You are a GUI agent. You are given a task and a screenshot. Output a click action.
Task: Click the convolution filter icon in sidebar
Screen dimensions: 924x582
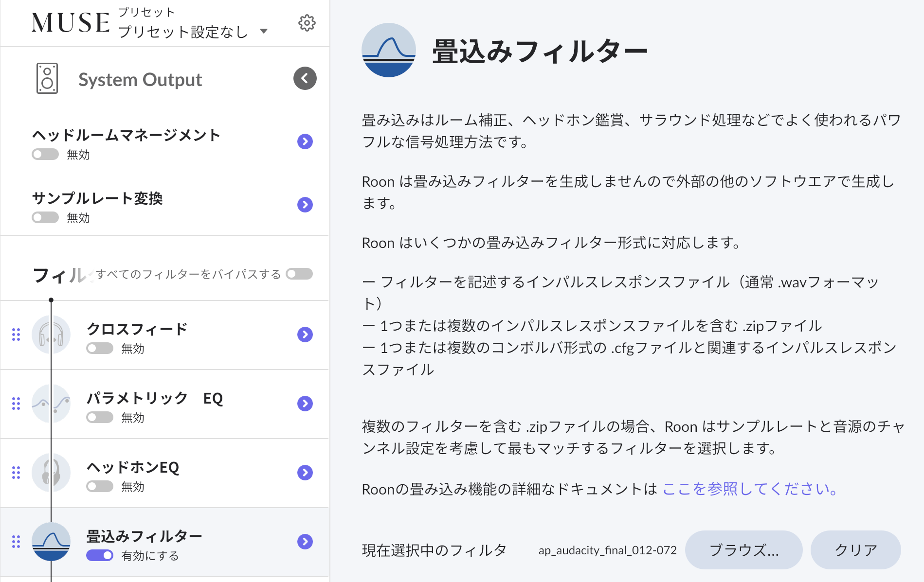point(51,542)
